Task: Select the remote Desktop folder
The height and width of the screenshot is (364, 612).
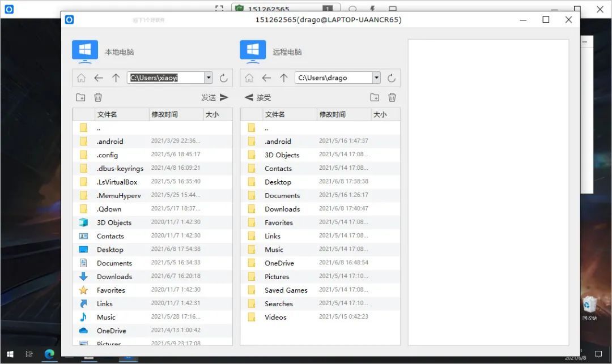Action: coord(320,182)
